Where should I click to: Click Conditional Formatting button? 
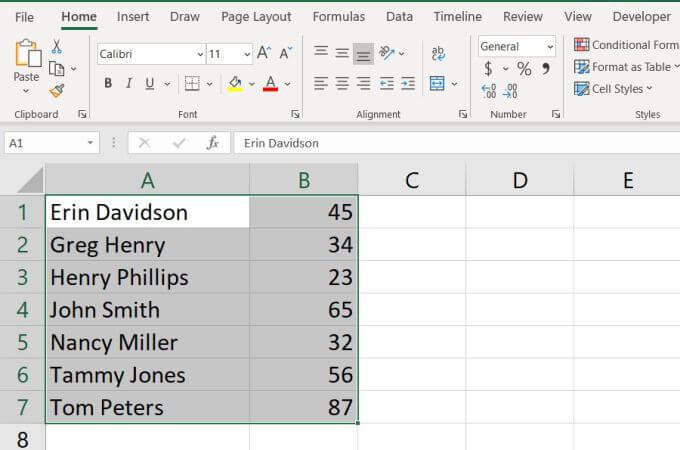[627, 45]
